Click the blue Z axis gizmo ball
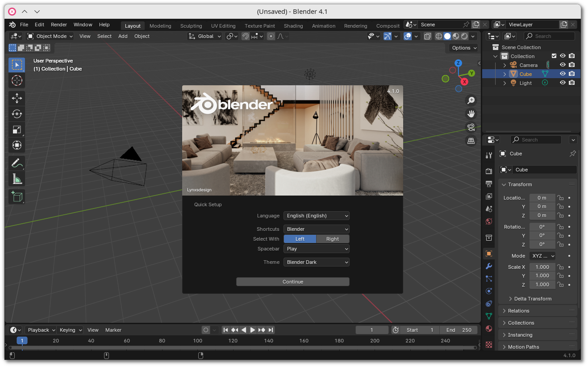588x367 pixels. [458, 63]
